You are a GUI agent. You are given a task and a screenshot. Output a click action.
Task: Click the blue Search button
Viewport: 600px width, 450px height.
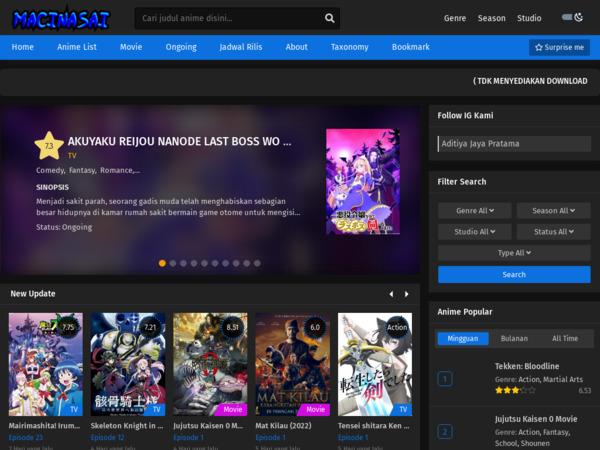click(x=514, y=274)
